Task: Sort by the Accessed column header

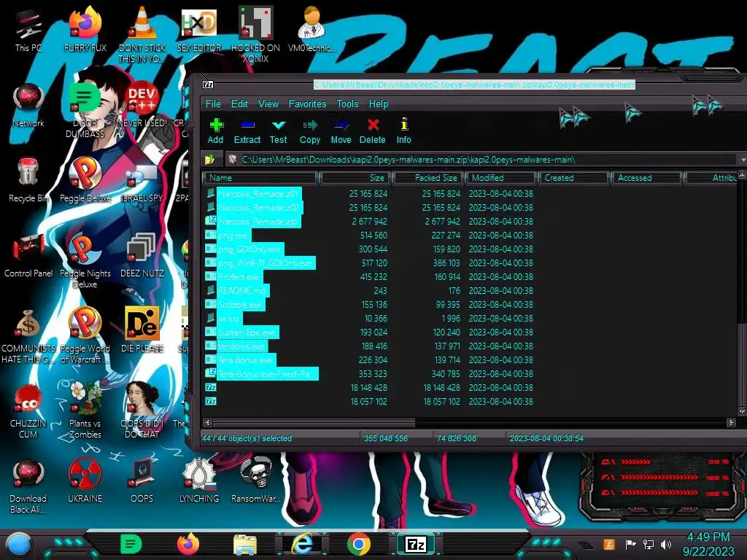Action: coord(647,178)
